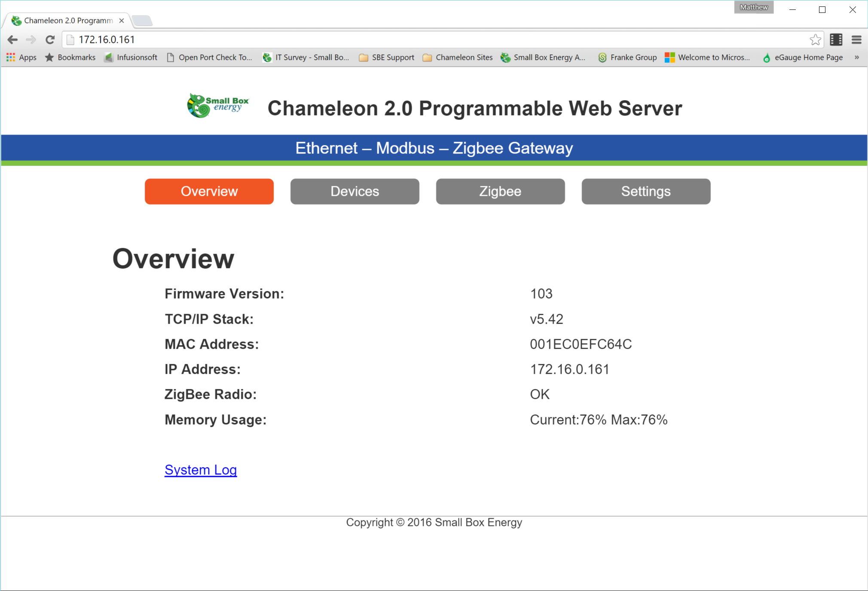Show more bookmarks with the chevron
Viewport: 868px width, 591px height.
coord(856,57)
